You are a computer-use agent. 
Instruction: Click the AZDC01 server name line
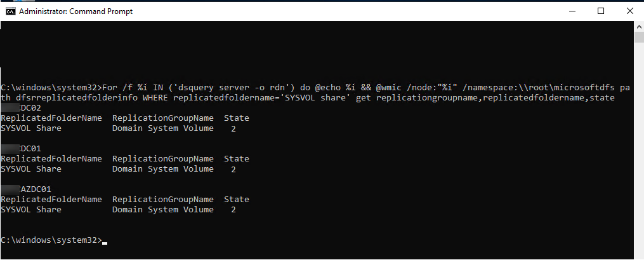26,189
